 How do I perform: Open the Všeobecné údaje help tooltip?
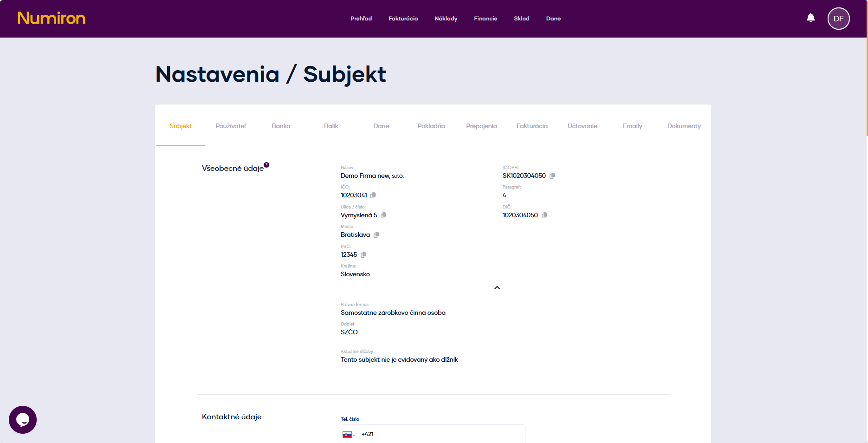click(266, 164)
